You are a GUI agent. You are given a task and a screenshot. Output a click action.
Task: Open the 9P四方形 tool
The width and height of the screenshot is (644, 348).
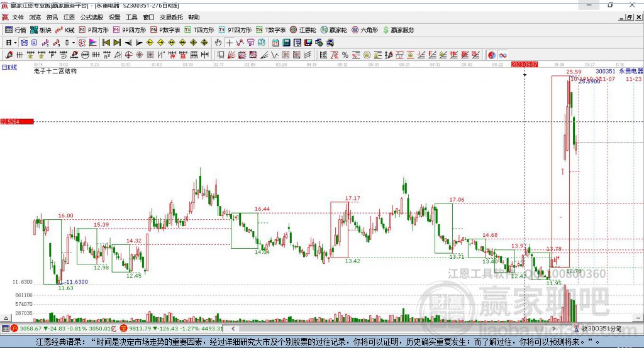click(130, 30)
